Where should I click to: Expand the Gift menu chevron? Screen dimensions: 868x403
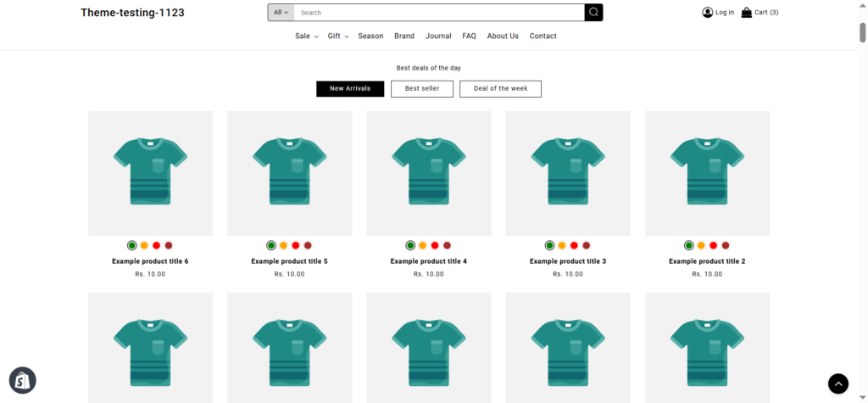point(347,36)
